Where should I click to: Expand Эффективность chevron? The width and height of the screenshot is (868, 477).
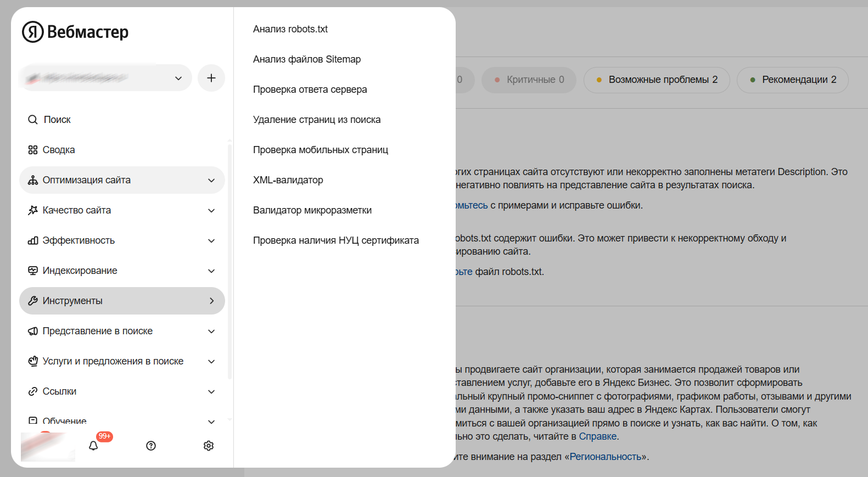click(x=211, y=241)
